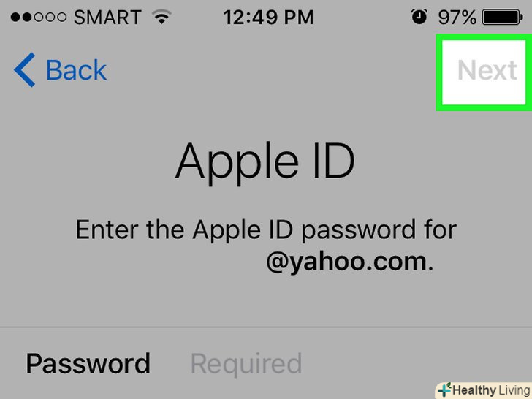The height and width of the screenshot is (399, 532).
Task: Go back using the Back text label
Action: pyautogui.click(x=76, y=70)
